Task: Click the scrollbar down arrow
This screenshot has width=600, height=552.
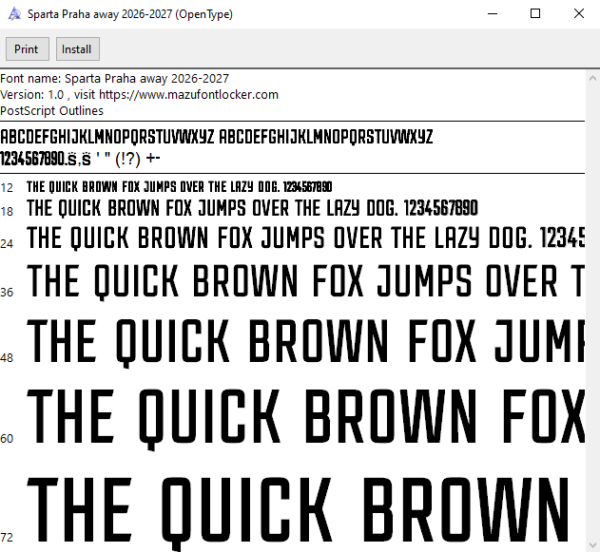Action: point(593,545)
